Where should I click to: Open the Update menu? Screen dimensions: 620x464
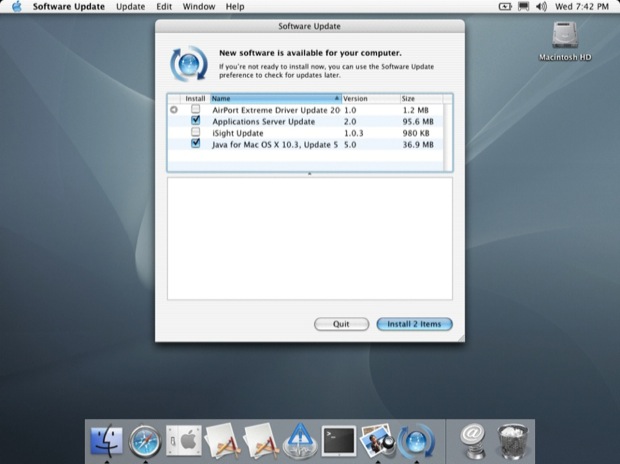tap(130, 7)
